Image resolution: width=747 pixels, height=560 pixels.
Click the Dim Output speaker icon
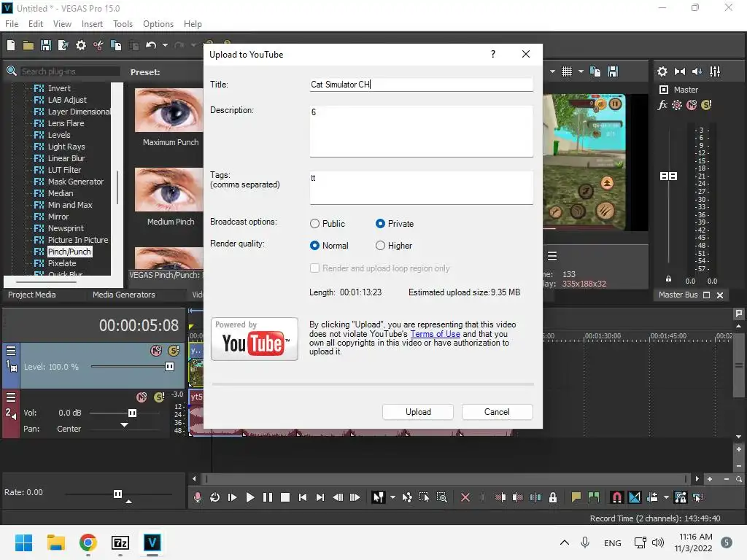coord(697,71)
